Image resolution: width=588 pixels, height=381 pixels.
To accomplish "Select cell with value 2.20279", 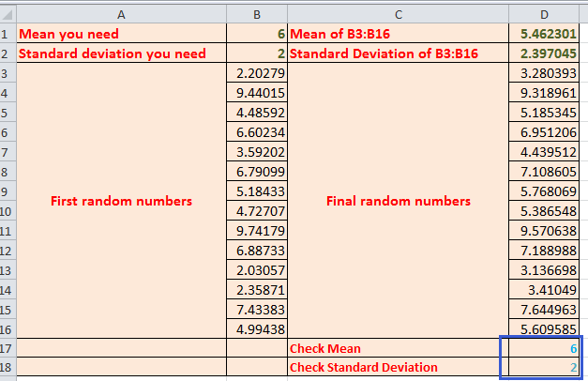I will (257, 73).
